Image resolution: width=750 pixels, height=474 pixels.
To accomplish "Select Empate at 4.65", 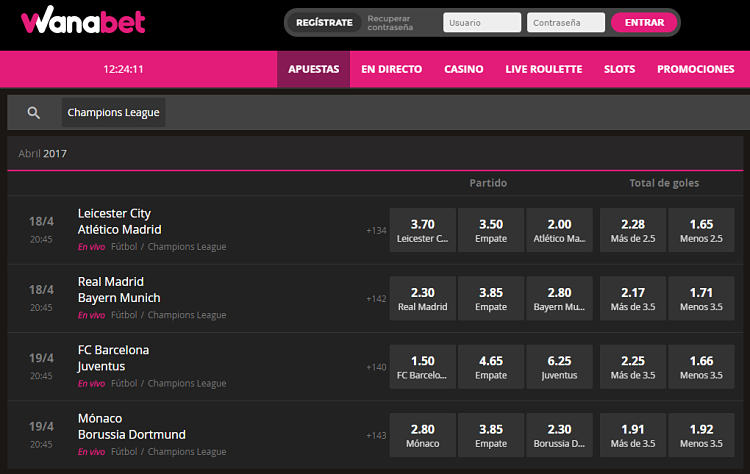I will click(x=491, y=367).
